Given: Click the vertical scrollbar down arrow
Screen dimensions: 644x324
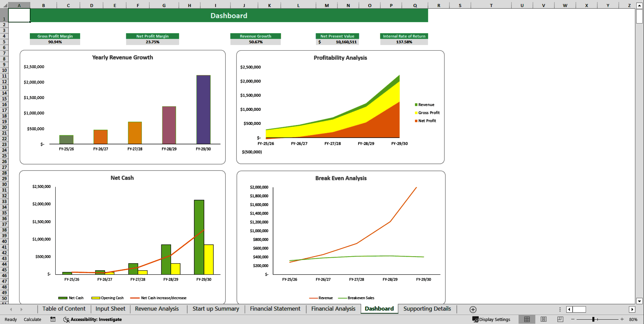Looking at the screenshot, I should [640, 301].
